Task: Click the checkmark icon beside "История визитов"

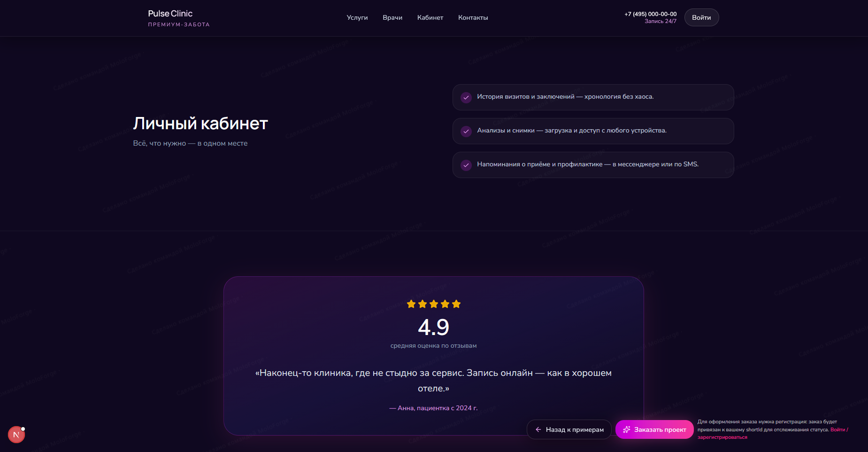Action: (466, 97)
